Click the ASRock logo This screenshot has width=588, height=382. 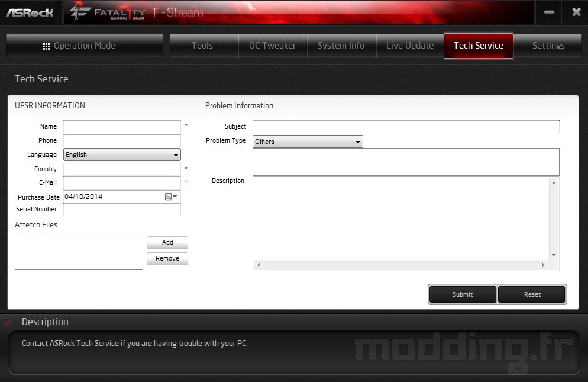coord(30,12)
